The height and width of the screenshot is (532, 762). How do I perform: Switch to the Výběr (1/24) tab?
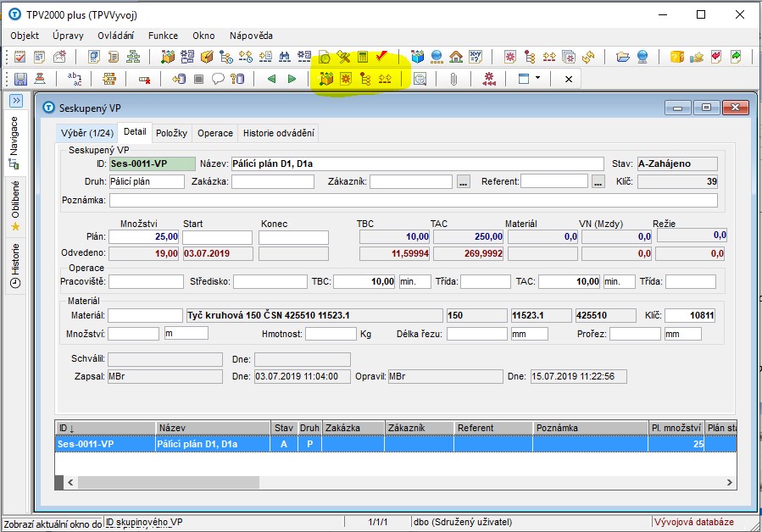87,133
